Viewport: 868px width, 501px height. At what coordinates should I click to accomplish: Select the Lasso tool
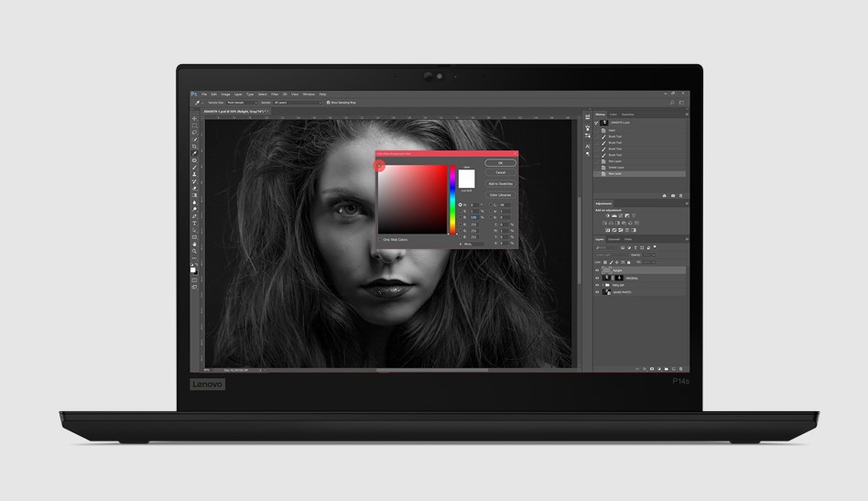click(x=194, y=133)
